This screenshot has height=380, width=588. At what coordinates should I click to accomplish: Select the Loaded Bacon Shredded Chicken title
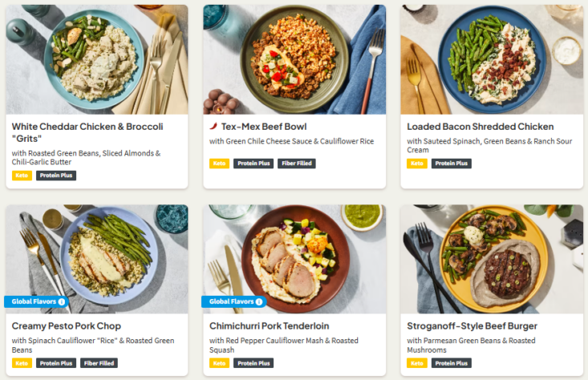pos(480,127)
